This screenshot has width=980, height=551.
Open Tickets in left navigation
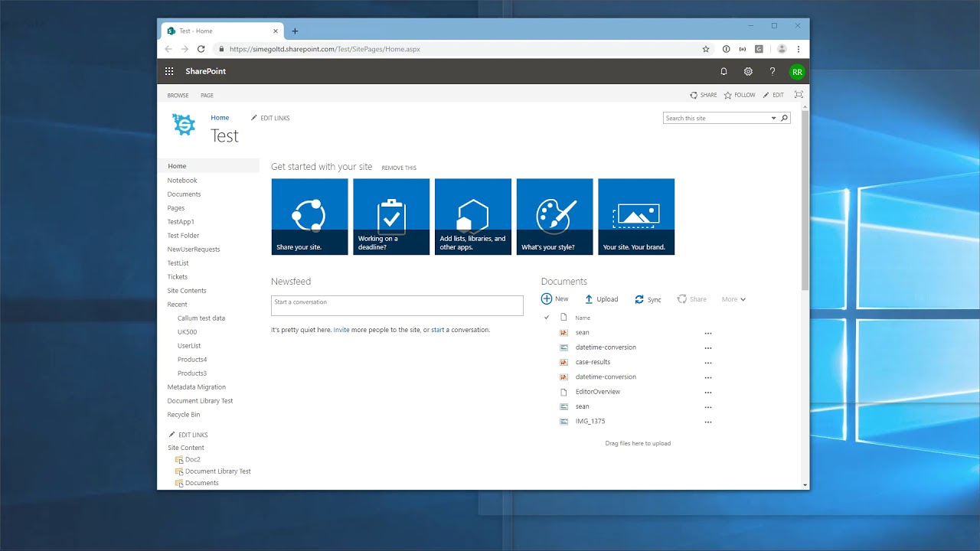pyautogui.click(x=177, y=277)
